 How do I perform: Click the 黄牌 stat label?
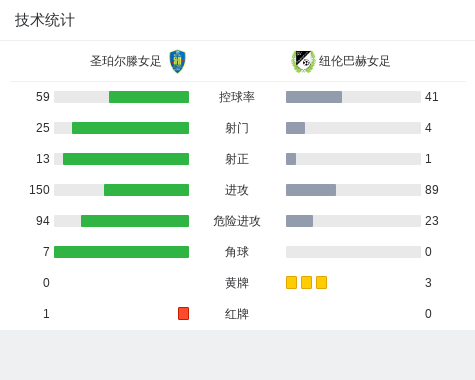tap(237, 283)
